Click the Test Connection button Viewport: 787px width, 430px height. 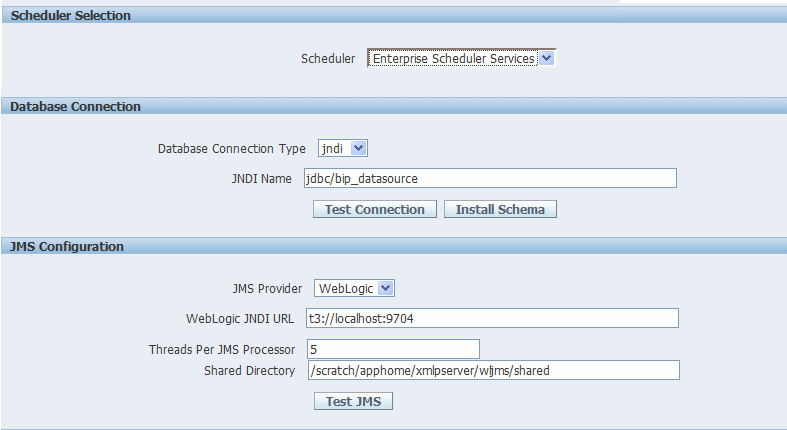tap(374, 209)
